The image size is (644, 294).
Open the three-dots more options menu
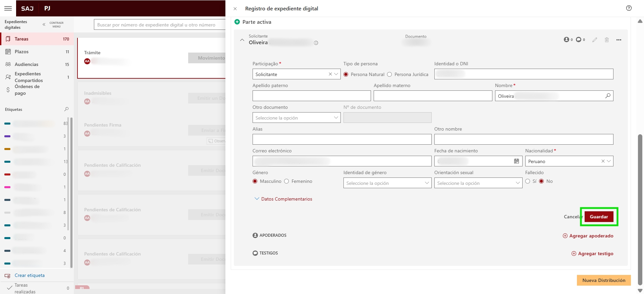tap(619, 40)
